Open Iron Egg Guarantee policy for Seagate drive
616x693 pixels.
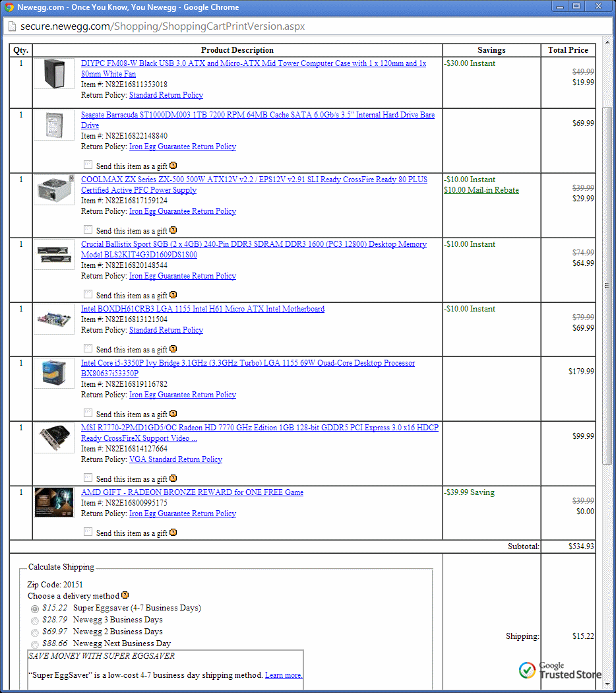[x=183, y=147]
